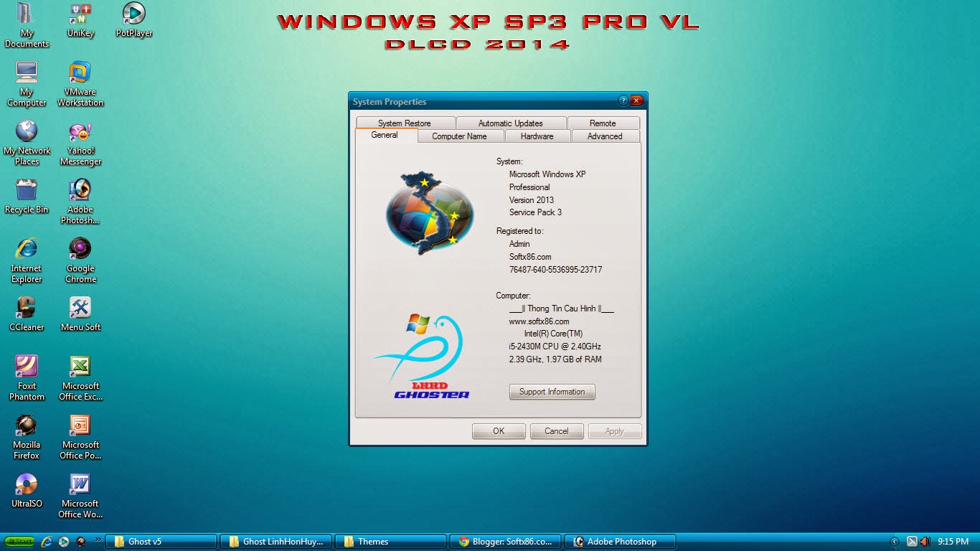Image resolution: width=980 pixels, height=551 pixels.
Task: Click the Service Pack 3 text
Action: pyautogui.click(x=535, y=212)
